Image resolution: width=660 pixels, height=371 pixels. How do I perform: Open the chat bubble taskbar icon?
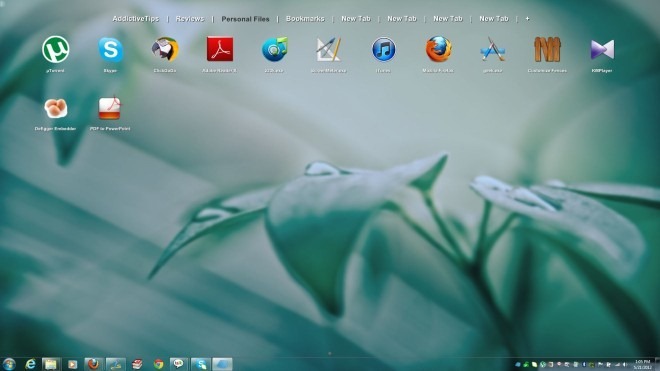(179, 364)
